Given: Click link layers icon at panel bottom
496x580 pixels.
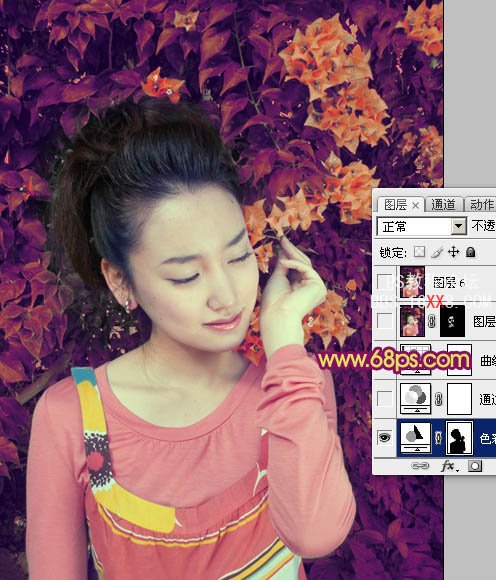Looking at the screenshot, I should click(420, 465).
